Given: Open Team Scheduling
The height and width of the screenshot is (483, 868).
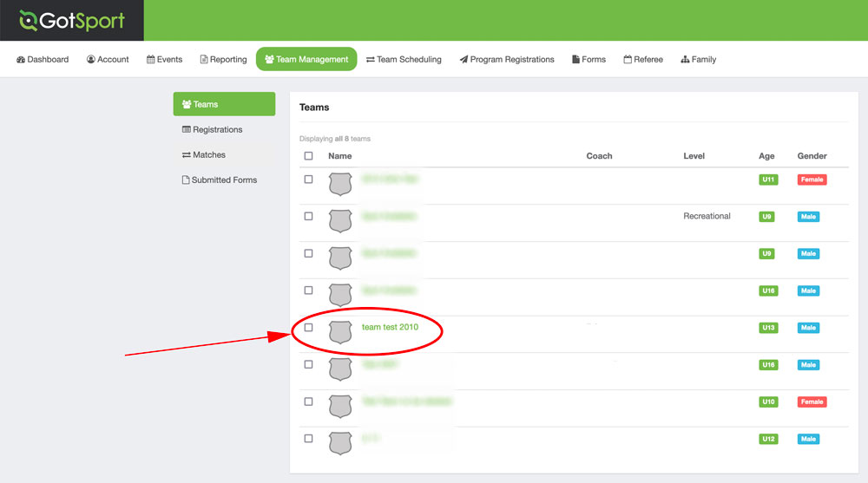Looking at the screenshot, I should click(404, 60).
